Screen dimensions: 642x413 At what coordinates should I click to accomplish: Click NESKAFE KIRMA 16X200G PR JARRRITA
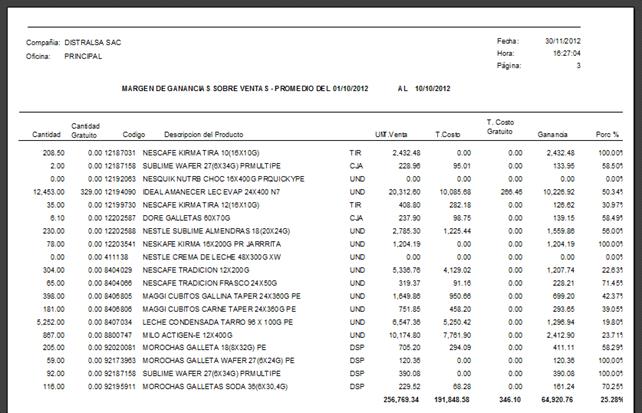[212, 244]
